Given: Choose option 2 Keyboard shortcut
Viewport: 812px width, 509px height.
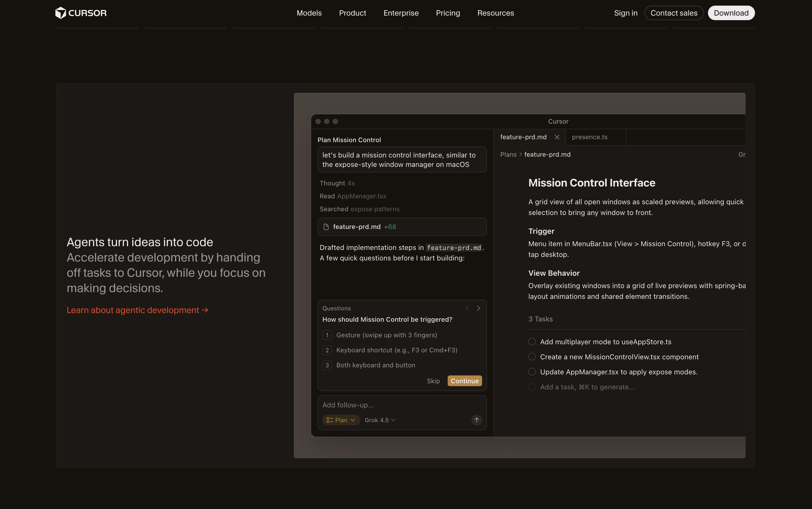Looking at the screenshot, I should click(390, 350).
